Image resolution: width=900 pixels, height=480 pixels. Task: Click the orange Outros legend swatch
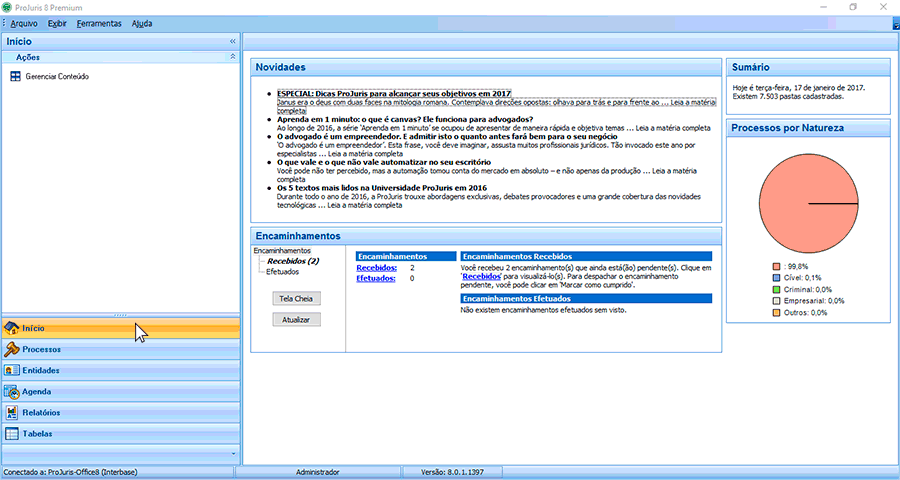[776, 313]
